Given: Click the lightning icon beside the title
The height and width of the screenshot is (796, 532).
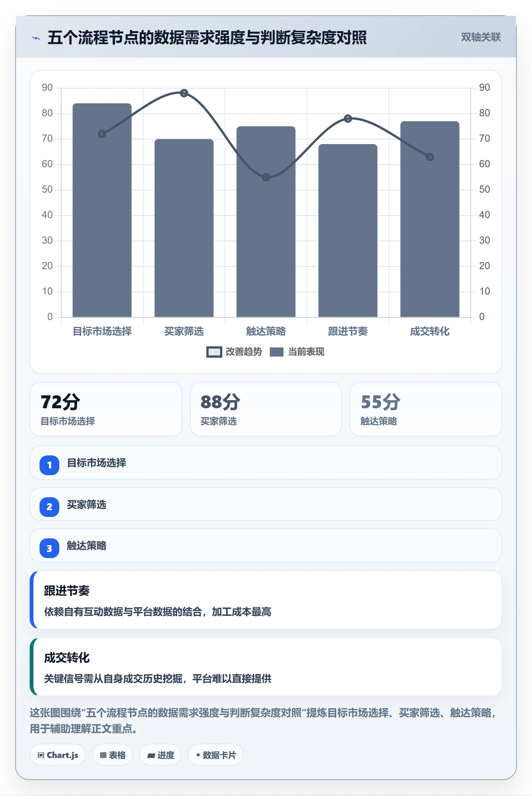Looking at the screenshot, I should 36,38.
